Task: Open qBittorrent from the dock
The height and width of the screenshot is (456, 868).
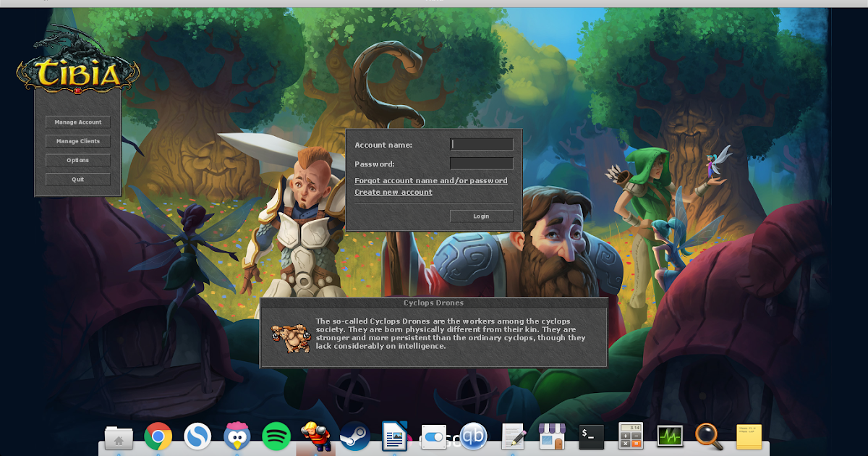Action: click(x=473, y=436)
